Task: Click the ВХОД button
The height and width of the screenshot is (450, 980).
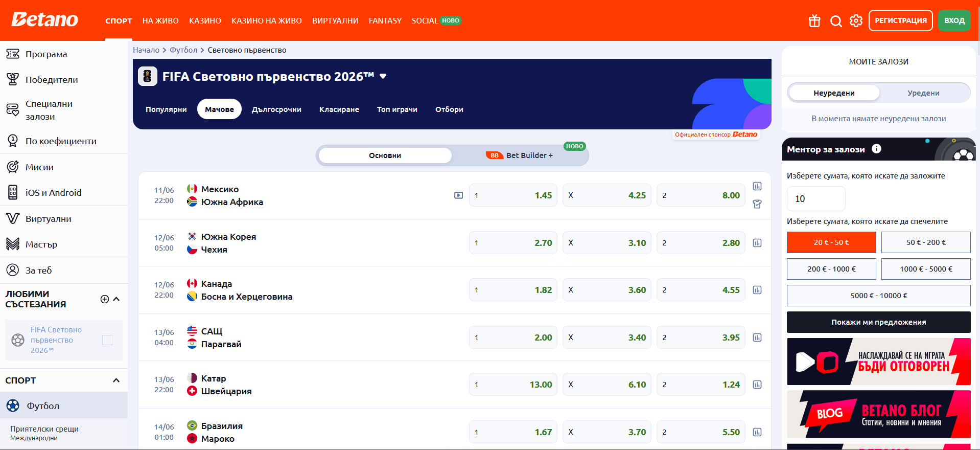Action: coord(954,21)
